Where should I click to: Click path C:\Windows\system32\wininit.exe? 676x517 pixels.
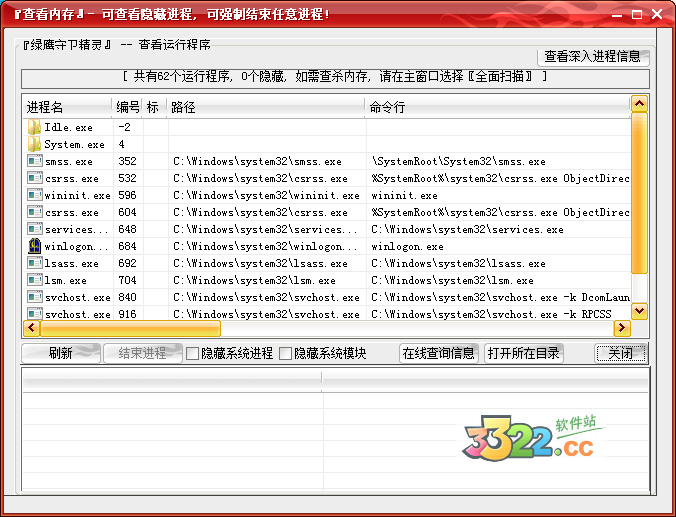coord(266,196)
